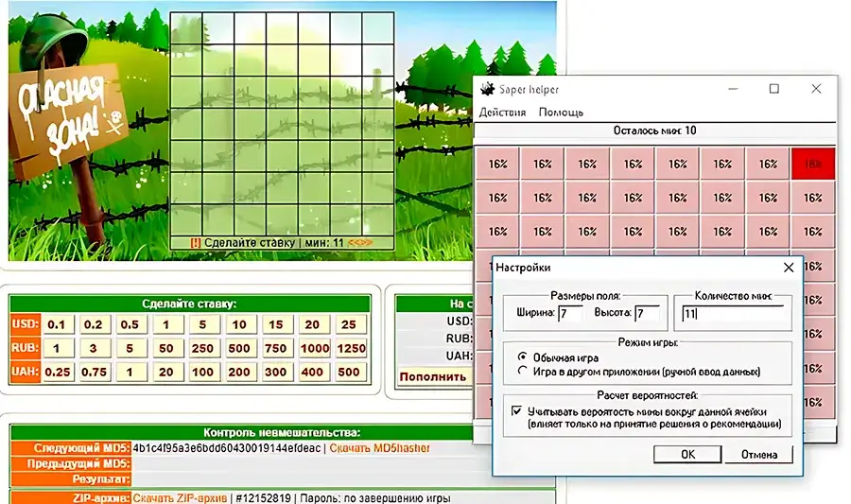
Task: Click Отмена in the settings dialog
Action: click(758, 454)
